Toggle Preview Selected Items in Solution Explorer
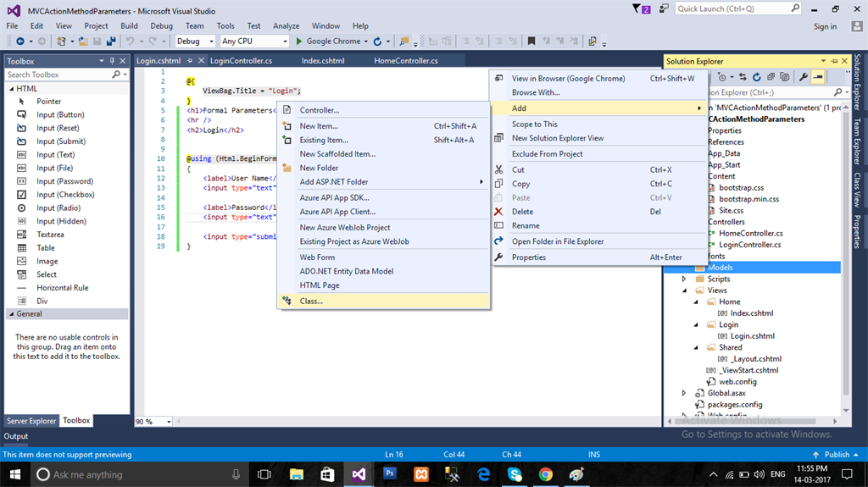Image resolution: width=868 pixels, height=487 pixels. 818,77
